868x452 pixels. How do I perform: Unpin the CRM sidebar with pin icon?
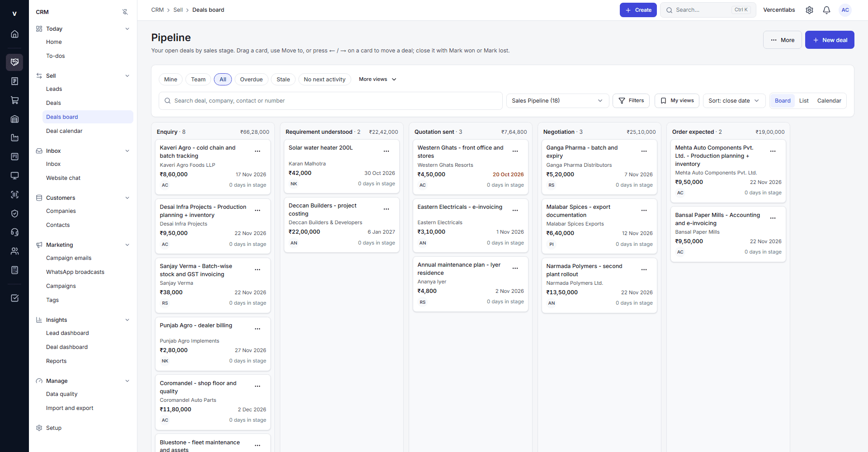point(125,12)
